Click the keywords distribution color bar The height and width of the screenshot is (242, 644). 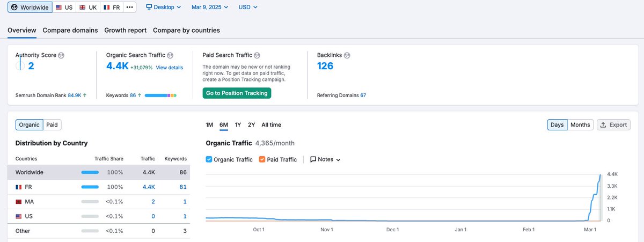[160, 96]
